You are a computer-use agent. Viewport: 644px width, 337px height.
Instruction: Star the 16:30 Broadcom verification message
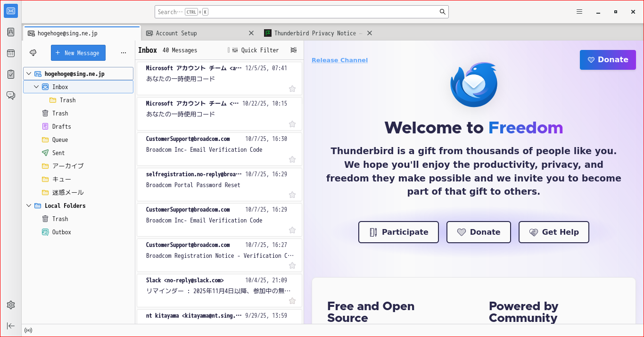point(292,159)
